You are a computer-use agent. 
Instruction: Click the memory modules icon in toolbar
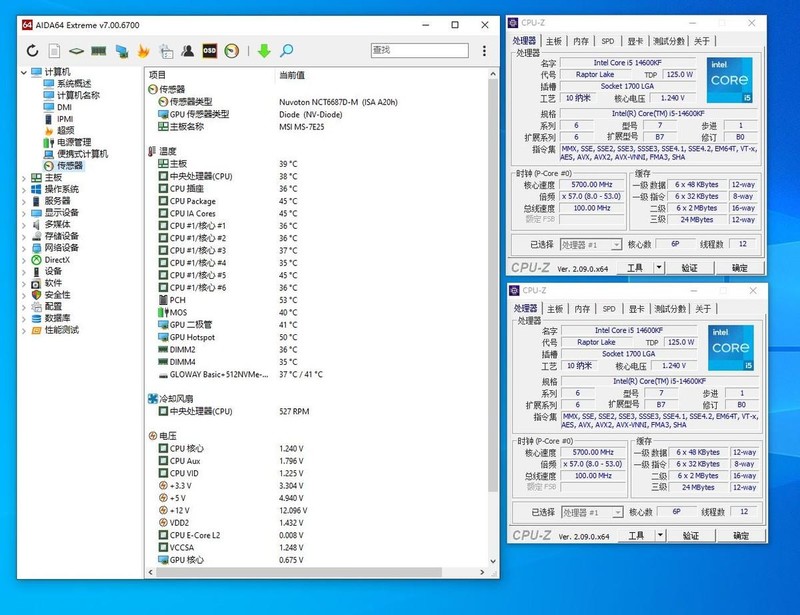coord(97,50)
